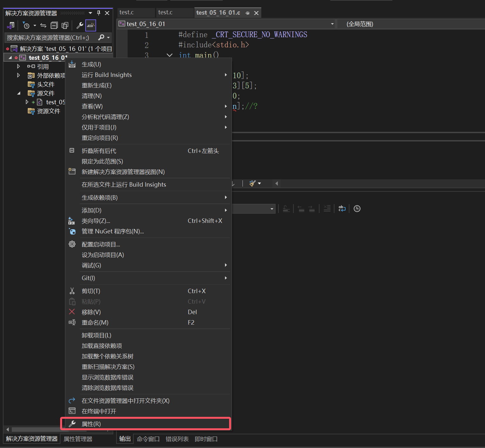
Task: Click 在文件资源管理器中打开文件夹(X)
Action: (148, 401)
